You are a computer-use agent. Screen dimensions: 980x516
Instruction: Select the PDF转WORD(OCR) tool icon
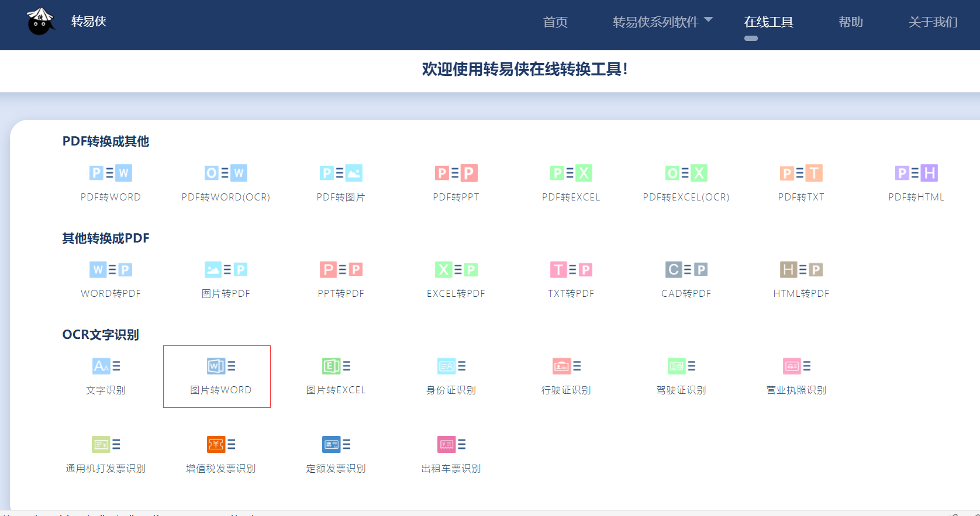[x=226, y=173]
